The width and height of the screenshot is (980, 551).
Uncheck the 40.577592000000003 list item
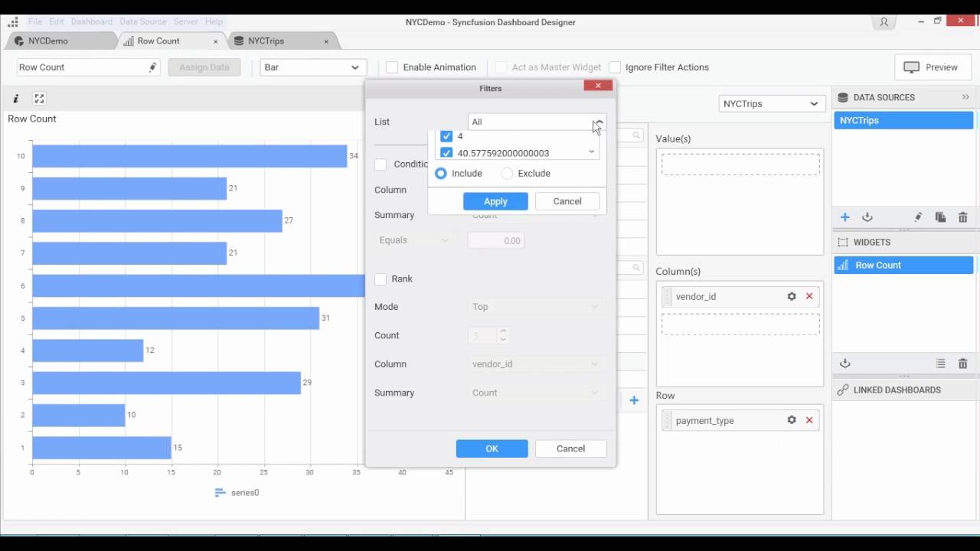[446, 153]
